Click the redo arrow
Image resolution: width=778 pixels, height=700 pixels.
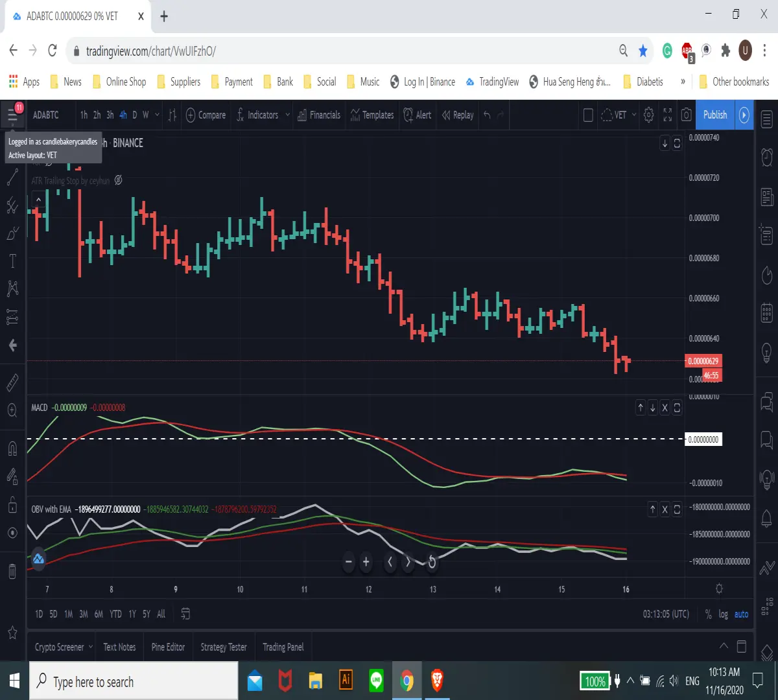pos(501,115)
